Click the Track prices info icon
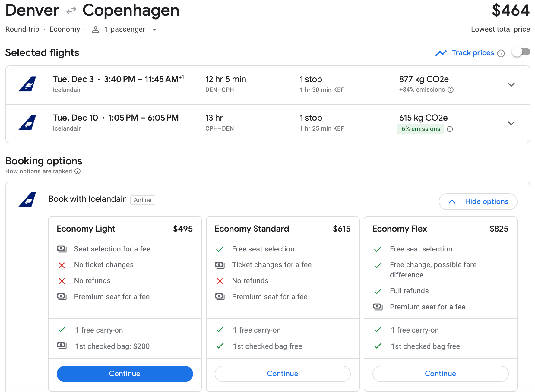This screenshot has height=392, width=535. click(501, 53)
